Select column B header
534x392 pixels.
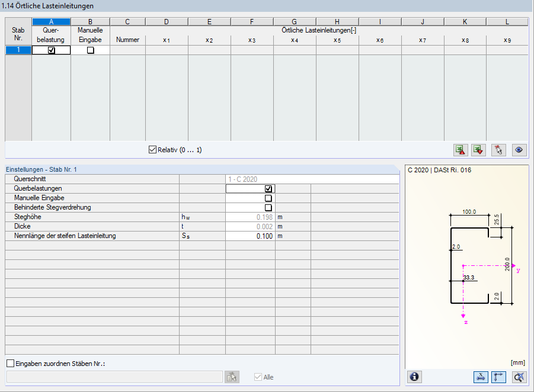point(90,22)
